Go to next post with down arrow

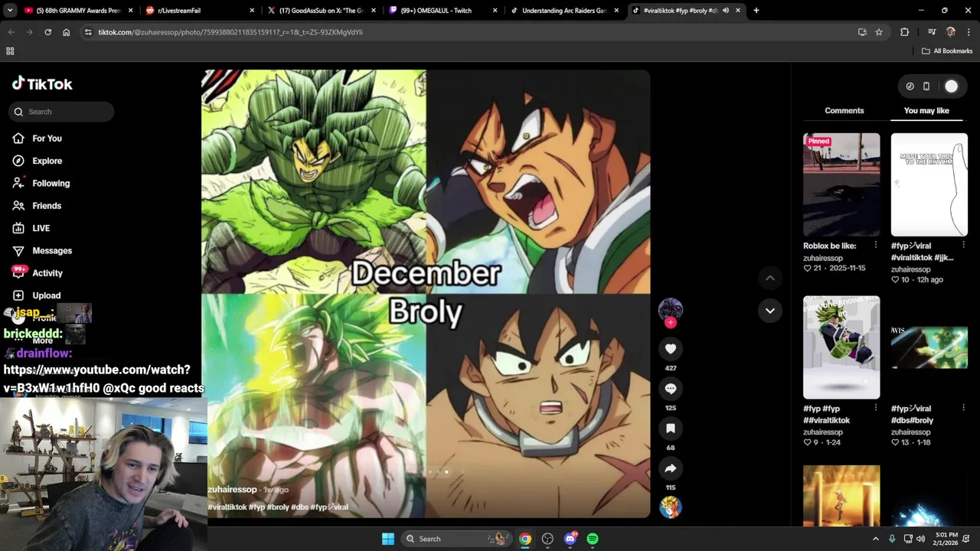point(770,311)
